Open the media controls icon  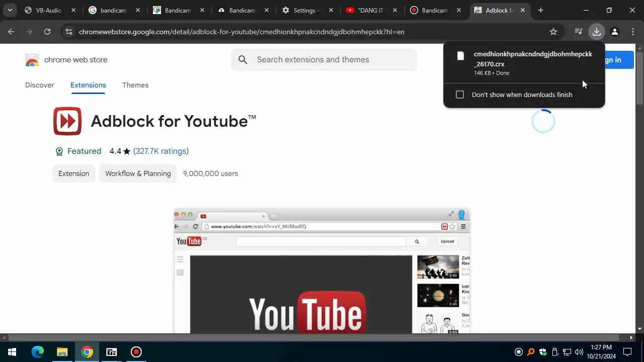[579, 32]
